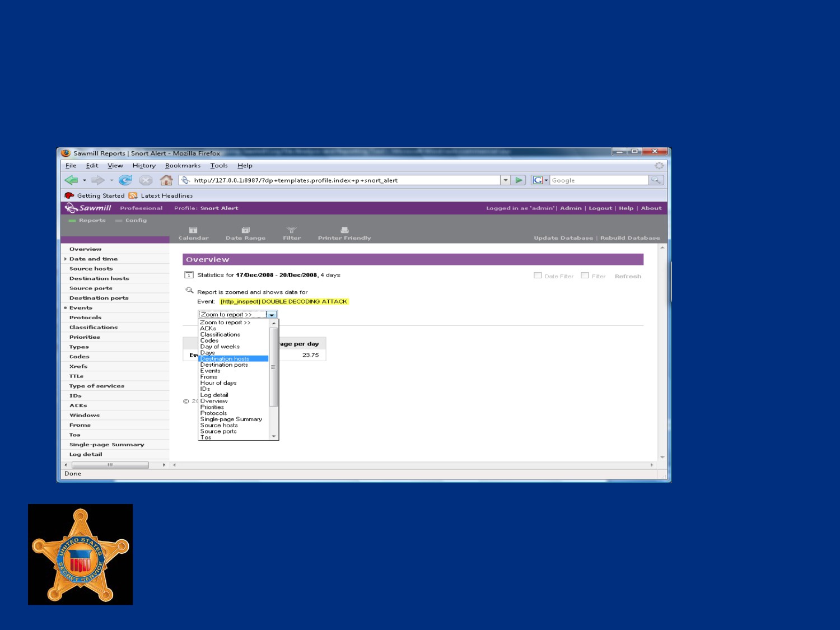The width and height of the screenshot is (840, 630).
Task: Click the Firefox Forward arrow button
Action: click(x=98, y=180)
